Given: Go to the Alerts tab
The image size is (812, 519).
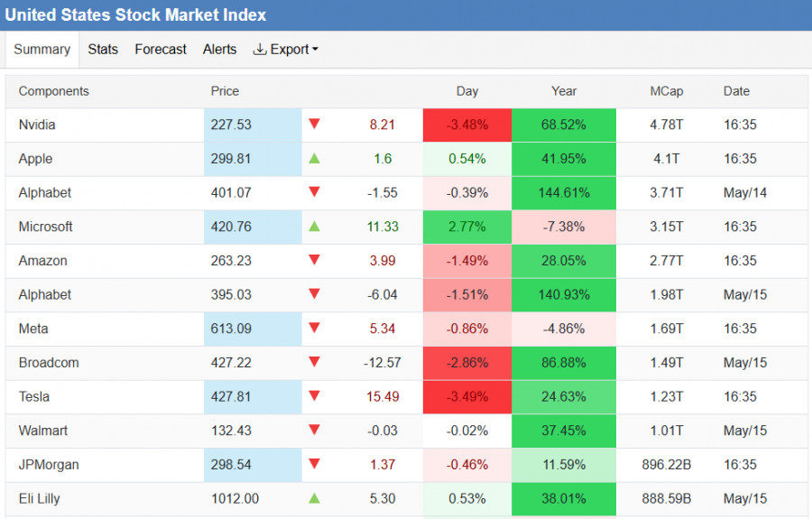Looking at the screenshot, I should coord(219,50).
